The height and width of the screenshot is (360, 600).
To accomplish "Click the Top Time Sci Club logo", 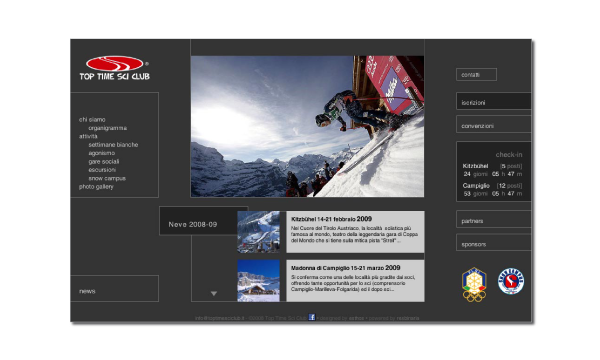I will pyautogui.click(x=114, y=68).
